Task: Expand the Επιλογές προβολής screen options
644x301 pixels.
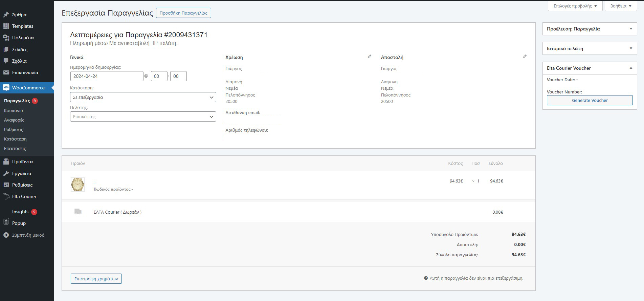Action: coord(575,6)
